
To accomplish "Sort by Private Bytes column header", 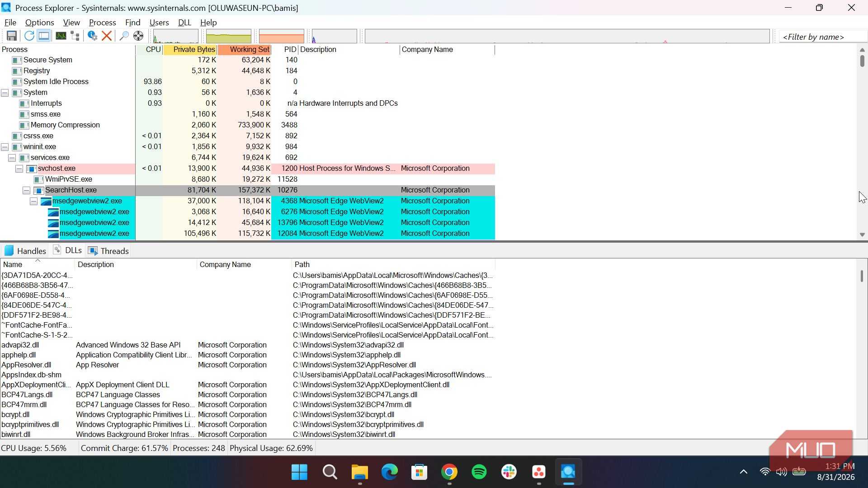I will pos(190,50).
